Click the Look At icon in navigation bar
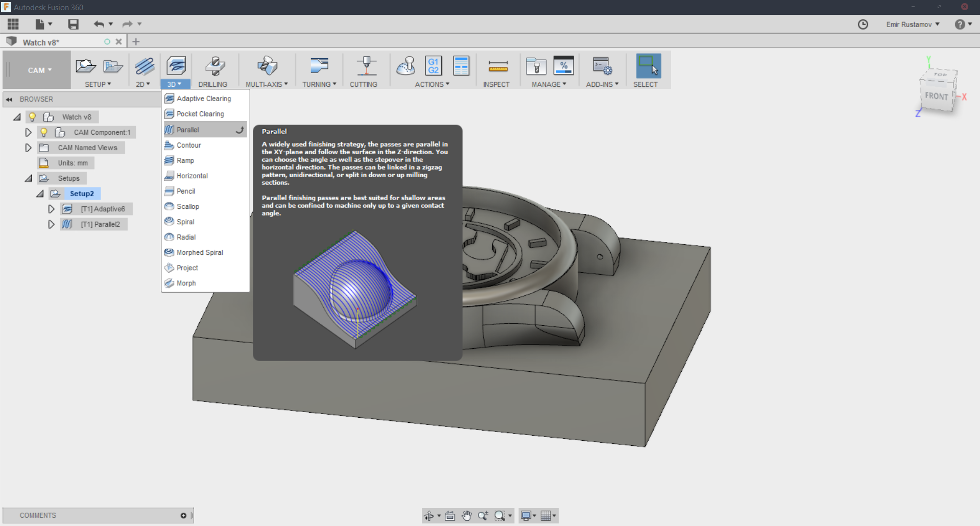Image resolution: width=980 pixels, height=526 pixels. [450, 516]
